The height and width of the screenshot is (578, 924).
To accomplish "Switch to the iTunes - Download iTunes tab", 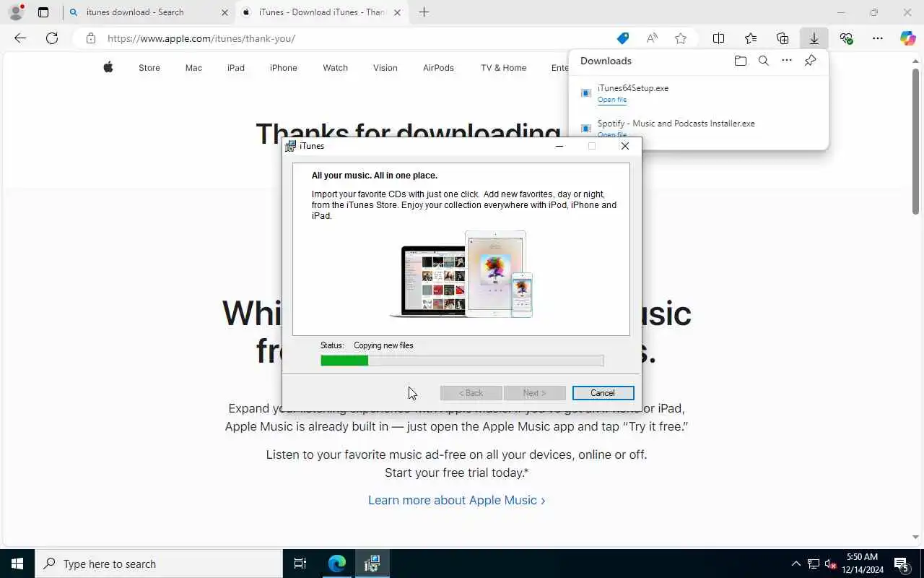I will point(322,12).
